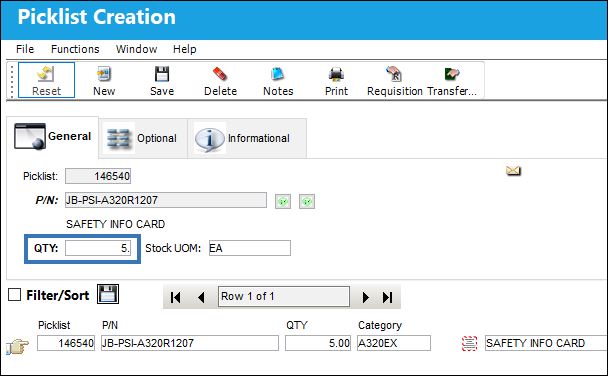Click the second green icon beside P/N
The width and height of the screenshot is (608, 376).
[x=307, y=201]
